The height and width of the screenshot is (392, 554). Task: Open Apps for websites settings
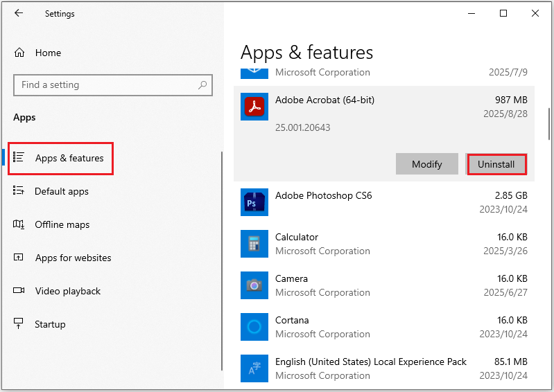(73, 258)
